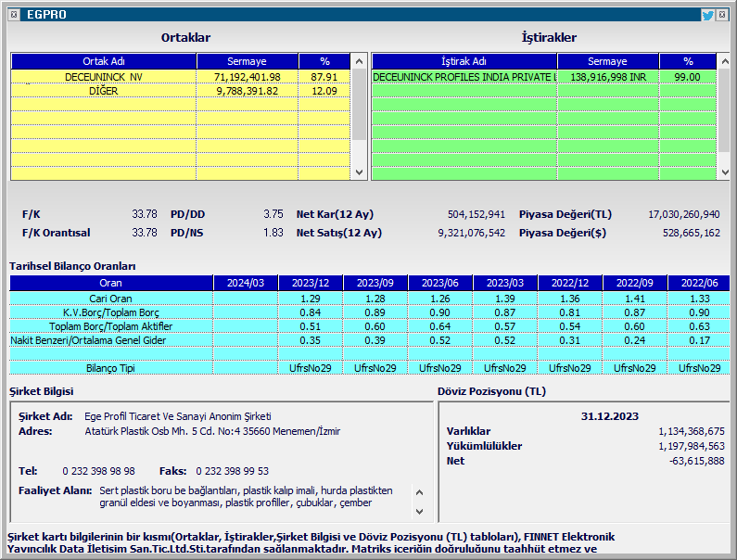Click the 12.09 percent cell
This screenshot has height=560, width=737.
[x=324, y=91]
